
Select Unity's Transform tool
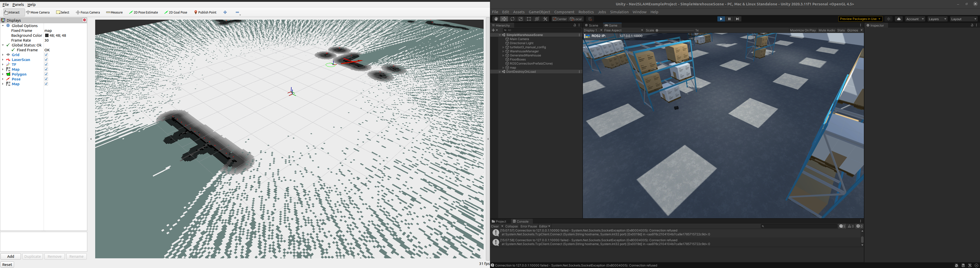(x=537, y=19)
